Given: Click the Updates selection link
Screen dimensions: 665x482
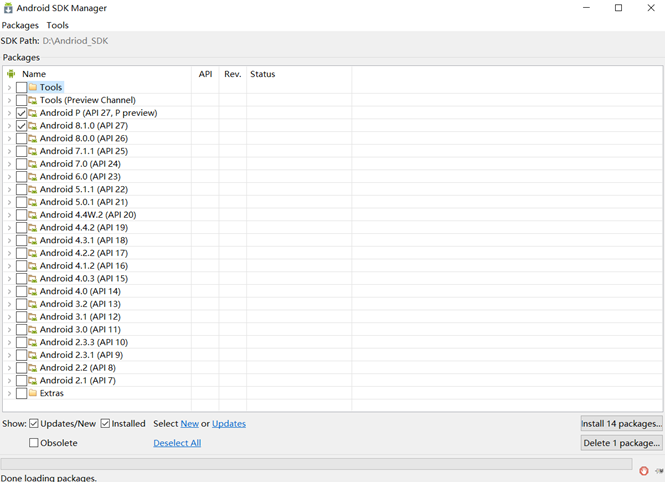Looking at the screenshot, I should 229,424.
